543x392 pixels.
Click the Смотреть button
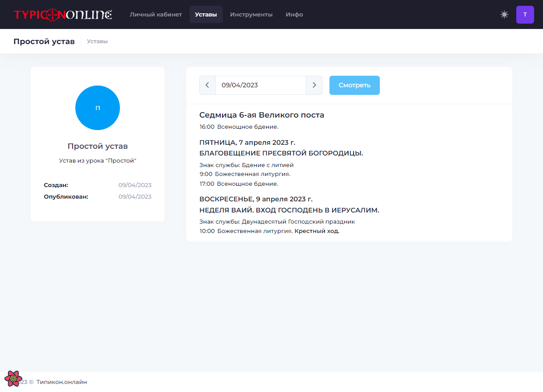tap(354, 85)
